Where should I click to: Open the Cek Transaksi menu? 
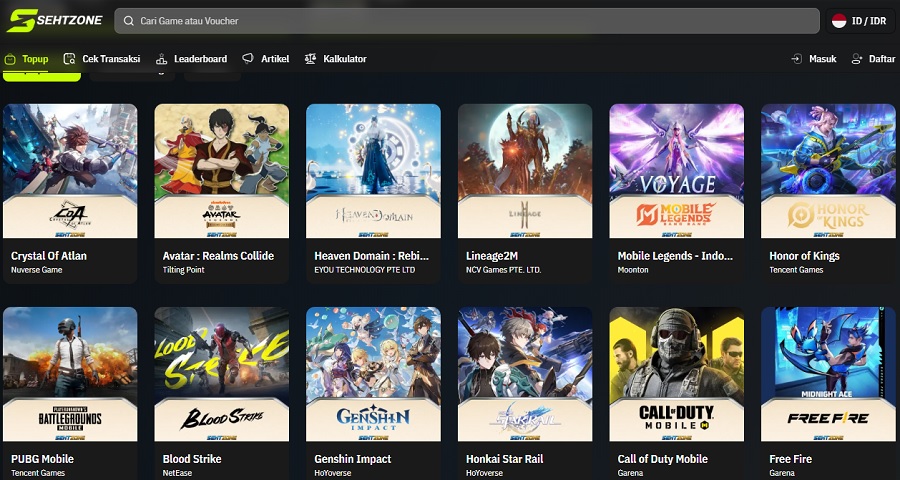click(x=102, y=59)
